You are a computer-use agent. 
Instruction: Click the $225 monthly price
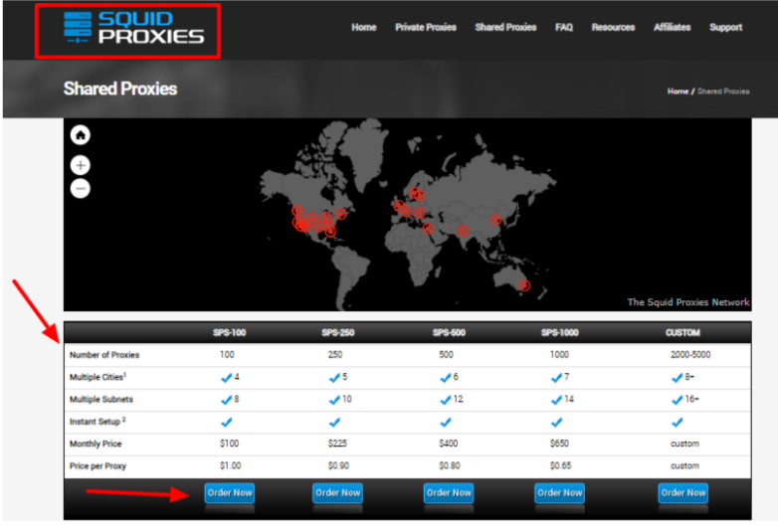337,443
